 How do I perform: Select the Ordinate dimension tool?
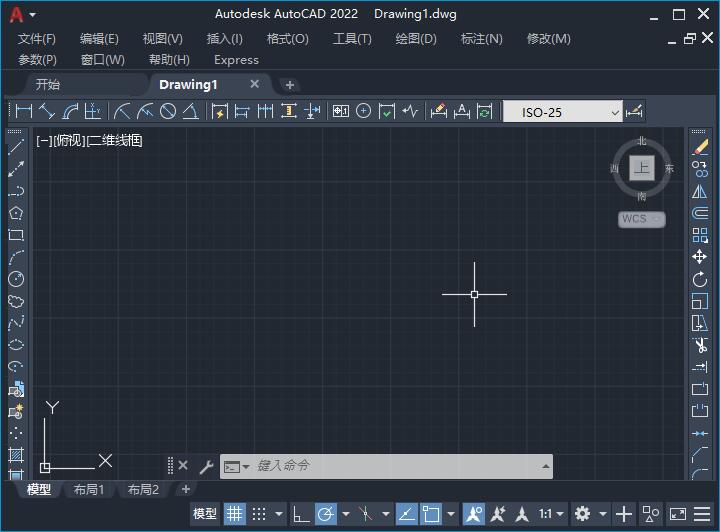93,112
